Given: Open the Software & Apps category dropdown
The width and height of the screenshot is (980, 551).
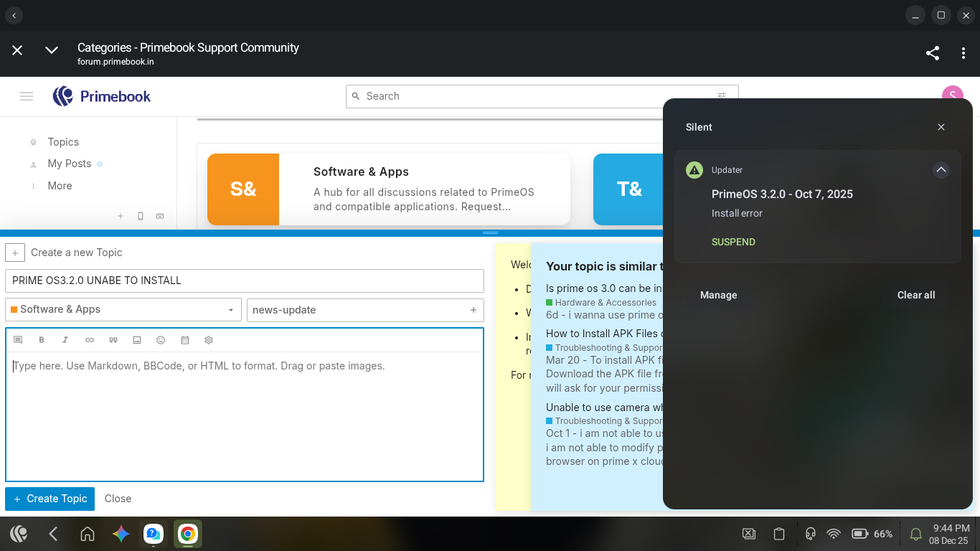Looking at the screenshot, I should tap(123, 310).
